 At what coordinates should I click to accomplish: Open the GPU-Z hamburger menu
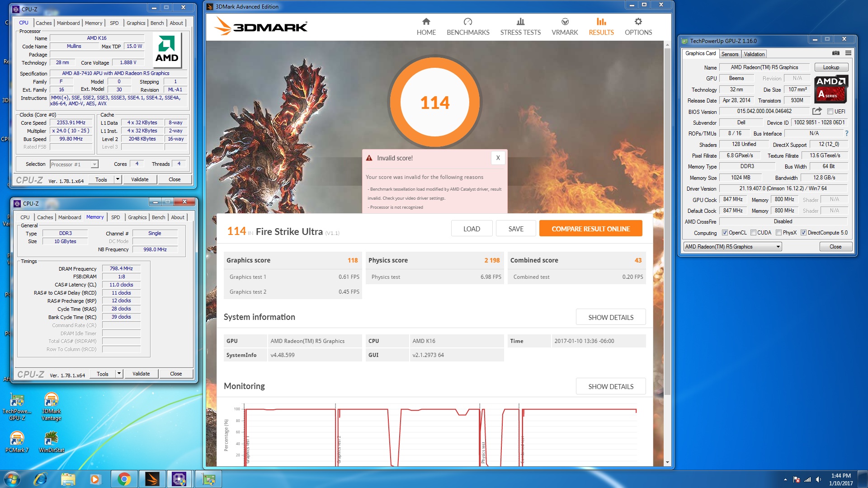click(x=848, y=53)
